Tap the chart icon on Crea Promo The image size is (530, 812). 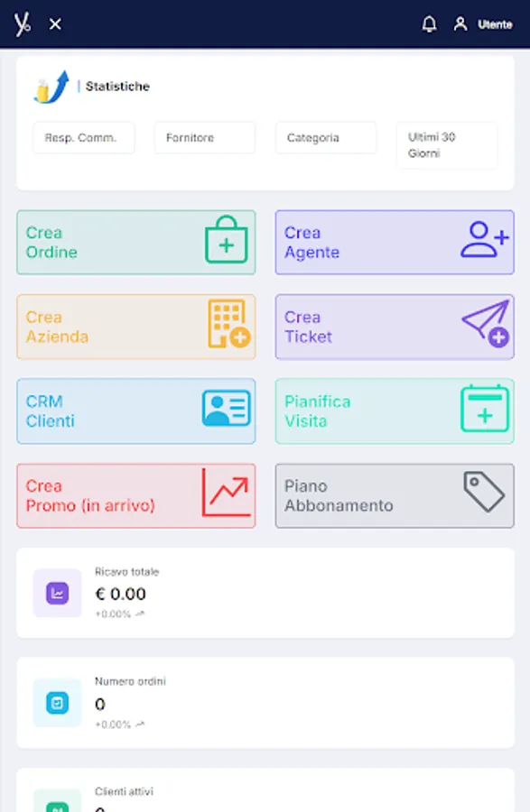click(226, 494)
